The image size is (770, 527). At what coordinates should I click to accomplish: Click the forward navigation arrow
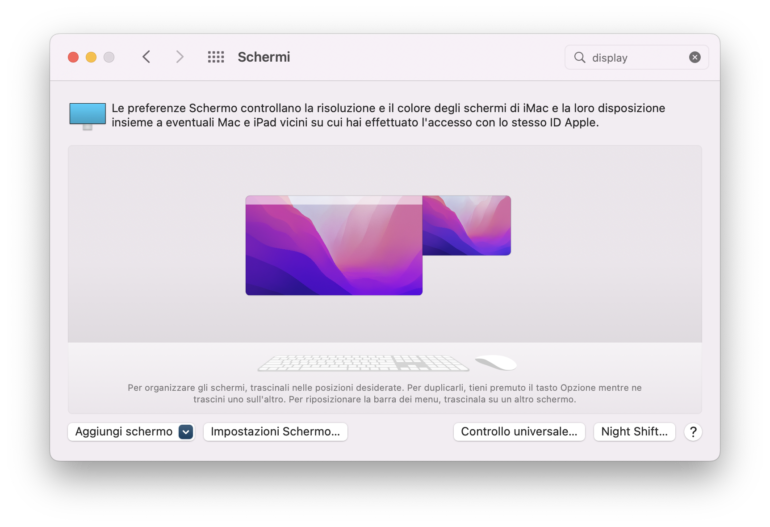click(180, 57)
